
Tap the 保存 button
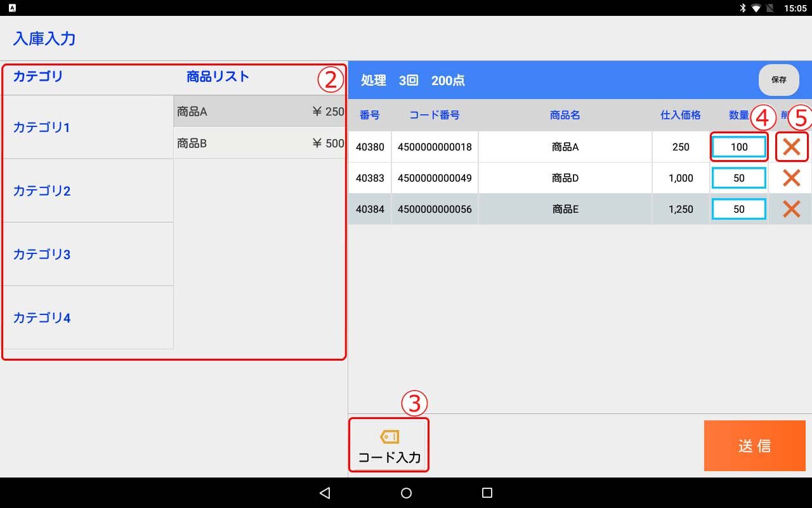point(779,80)
